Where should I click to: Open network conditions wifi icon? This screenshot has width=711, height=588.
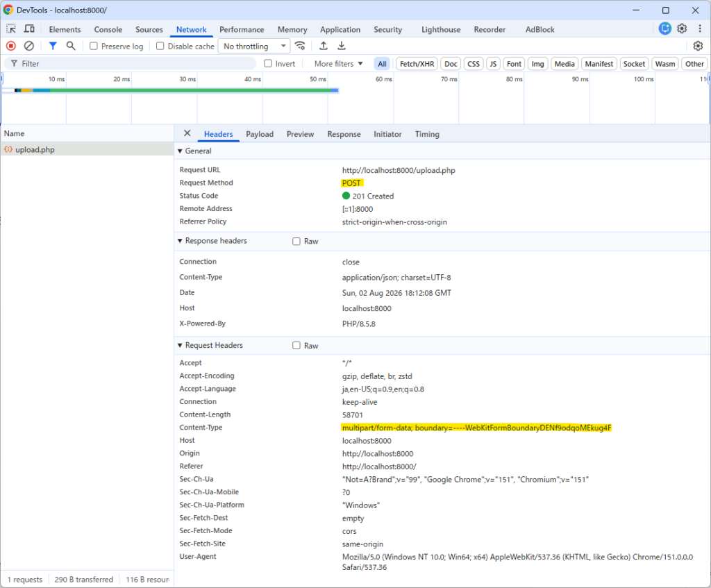click(x=300, y=46)
